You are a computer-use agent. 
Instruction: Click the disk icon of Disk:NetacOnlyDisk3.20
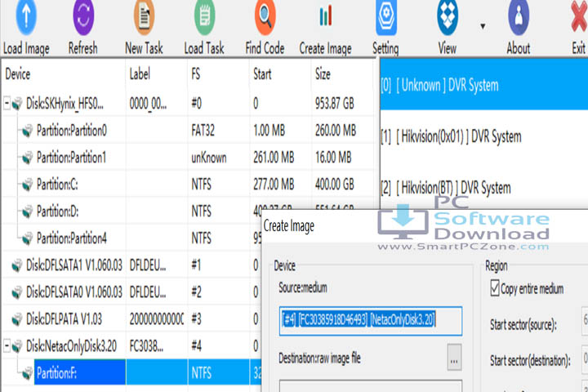tap(17, 346)
